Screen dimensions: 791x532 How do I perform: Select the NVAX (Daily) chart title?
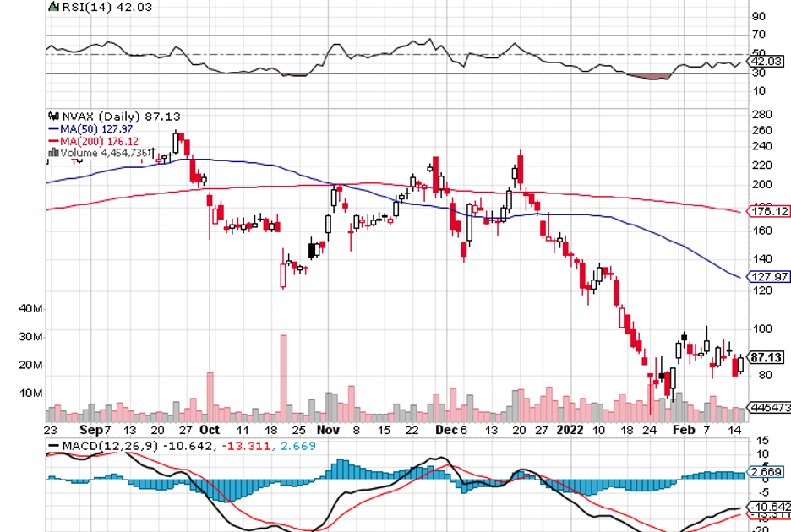pyautogui.click(x=105, y=117)
